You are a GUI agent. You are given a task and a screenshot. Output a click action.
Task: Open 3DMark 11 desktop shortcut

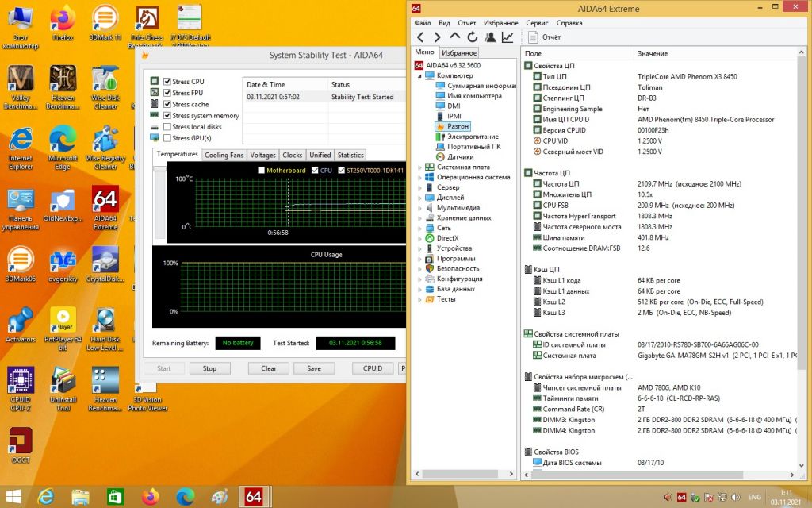click(105, 23)
